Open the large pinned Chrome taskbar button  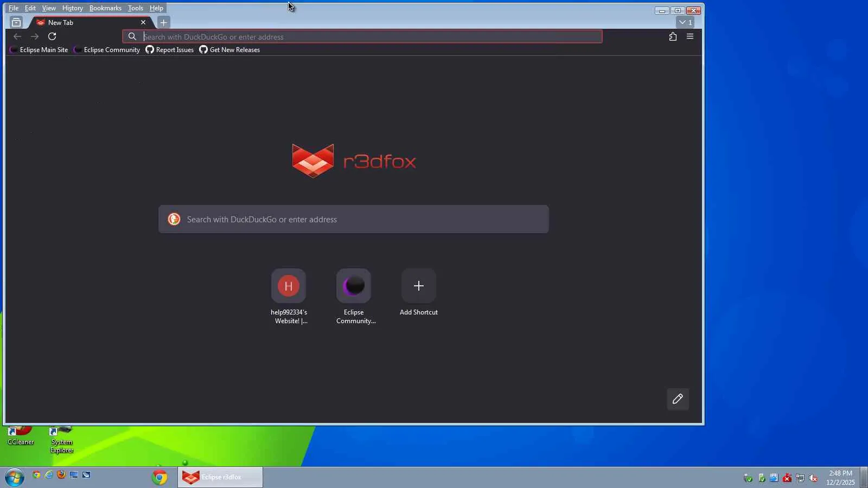point(159,477)
